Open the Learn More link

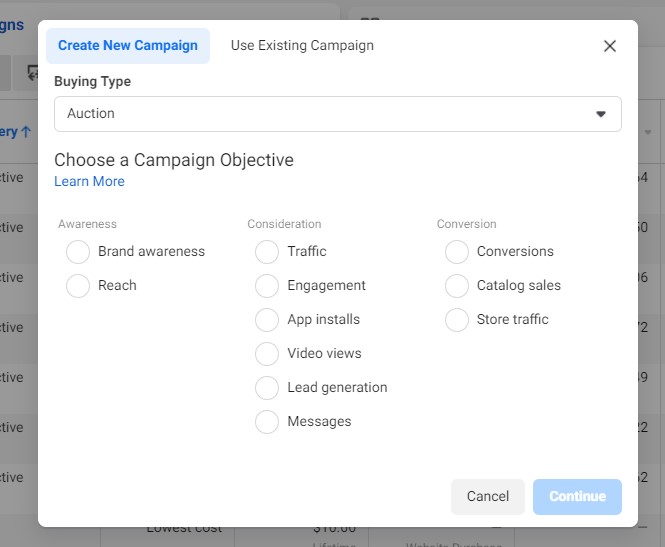pyautogui.click(x=89, y=181)
